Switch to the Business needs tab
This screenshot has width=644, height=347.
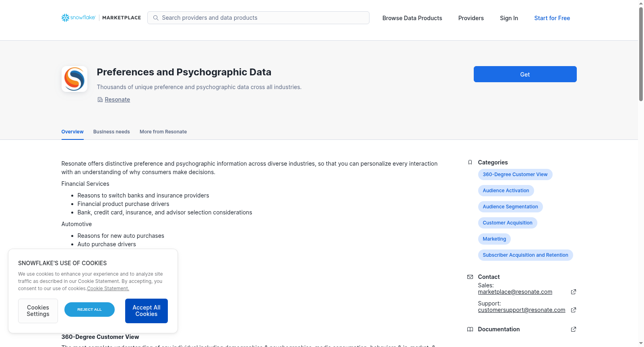[111, 132]
